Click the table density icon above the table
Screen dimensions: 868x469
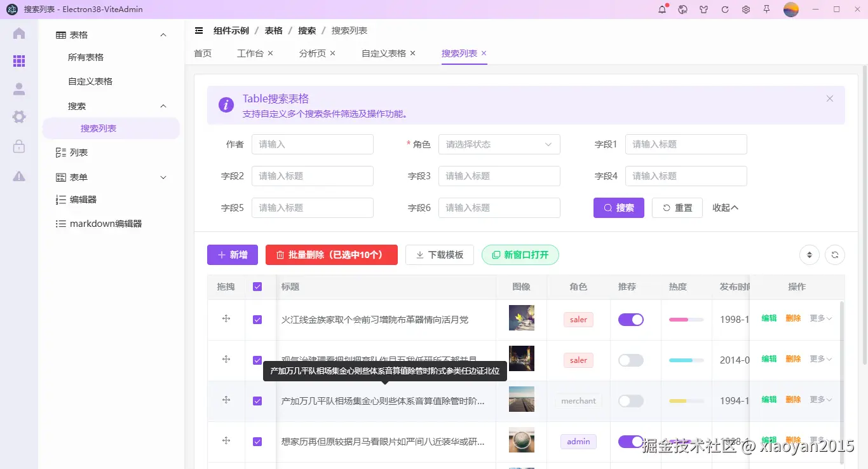coord(809,254)
